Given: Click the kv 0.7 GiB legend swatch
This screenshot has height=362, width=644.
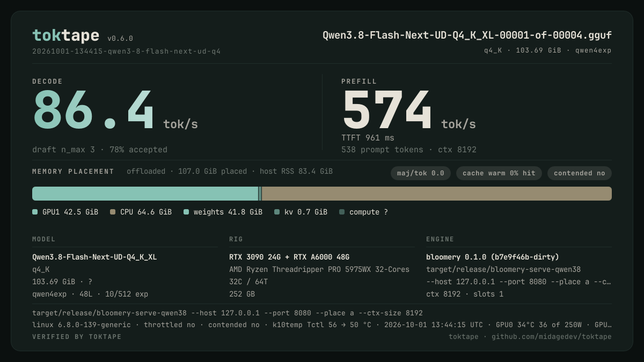Looking at the screenshot, I should [277, 212].
